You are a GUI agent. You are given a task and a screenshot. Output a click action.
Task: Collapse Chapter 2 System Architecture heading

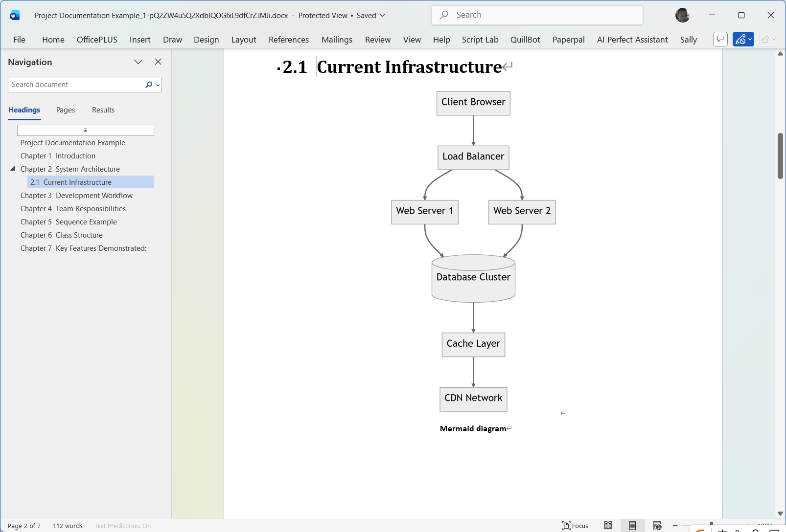point(13,169)
